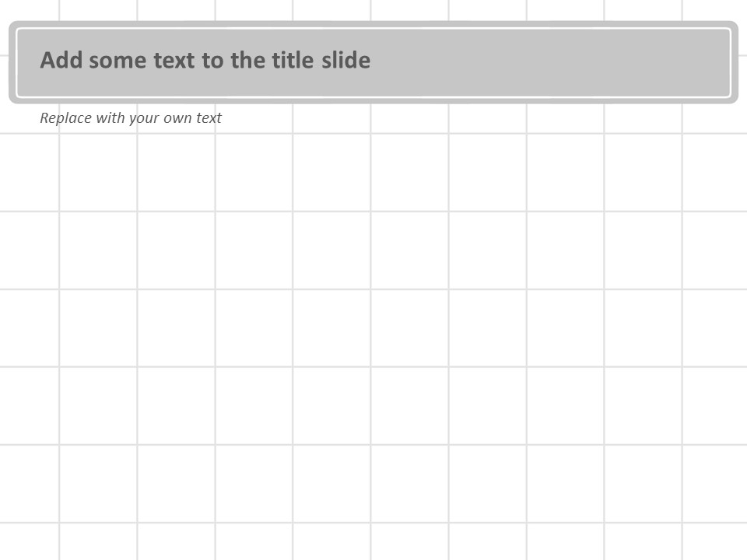Screen dimensions: 747x560
Task: Click the word 'Add' in the title
Action: click(x=61, y=61)
